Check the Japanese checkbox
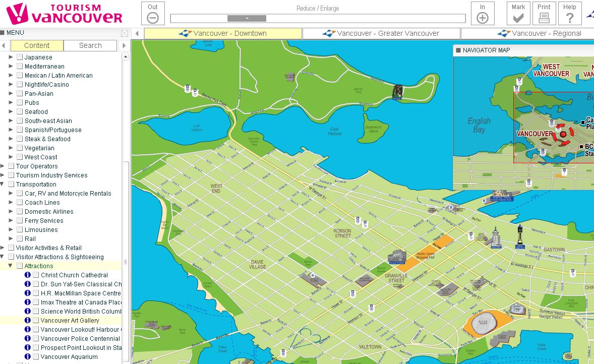 click(x=20, y=57)
